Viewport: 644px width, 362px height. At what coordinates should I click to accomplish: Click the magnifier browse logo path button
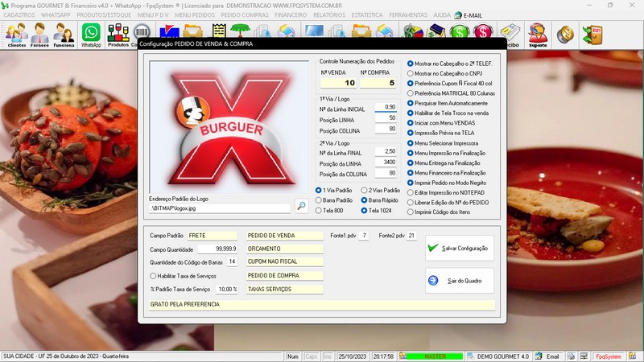[301, 205]
